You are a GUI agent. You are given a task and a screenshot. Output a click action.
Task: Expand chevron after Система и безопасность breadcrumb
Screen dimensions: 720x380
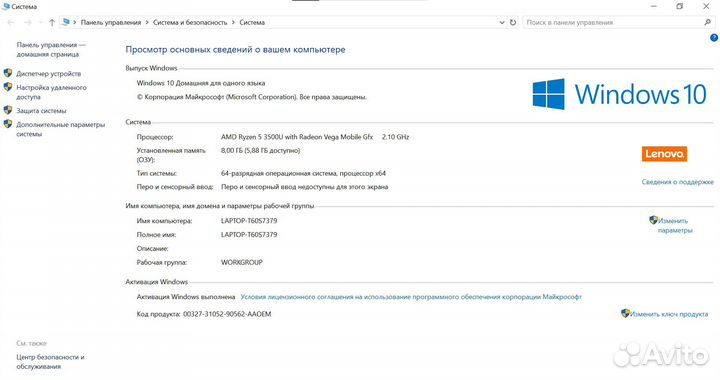(x=233, y=22)
